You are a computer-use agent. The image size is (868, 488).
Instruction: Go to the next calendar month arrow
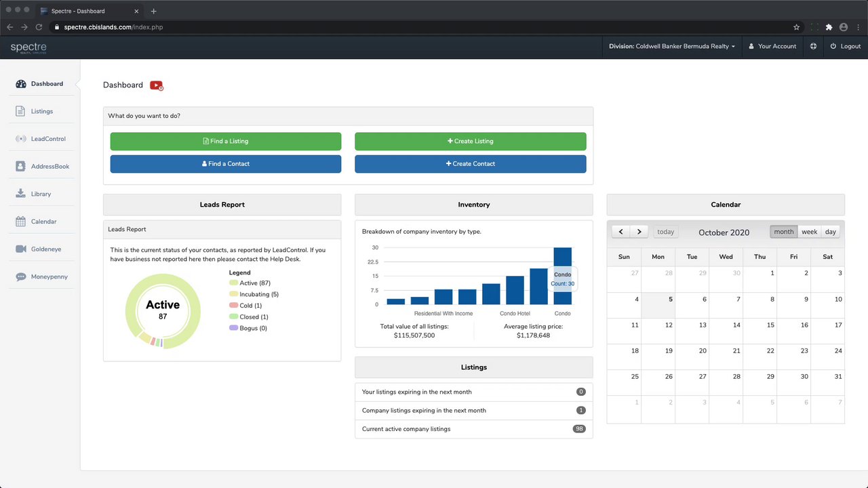[x=639, y=232]
